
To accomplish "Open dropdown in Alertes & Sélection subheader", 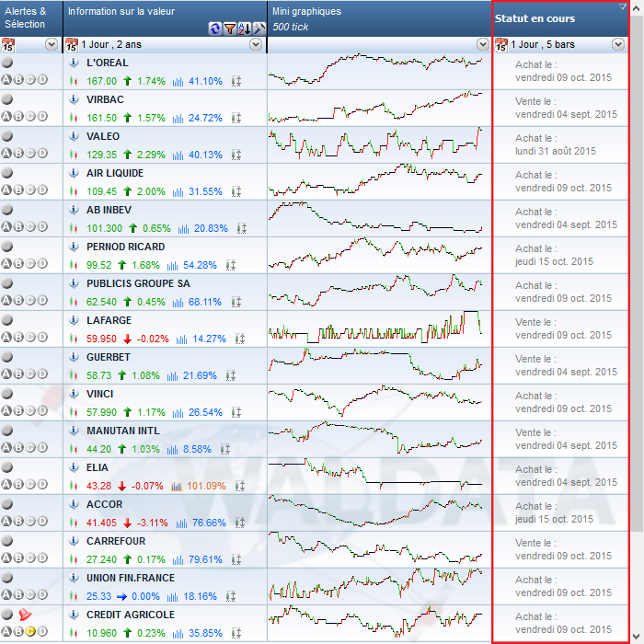I will click(52, 44).
